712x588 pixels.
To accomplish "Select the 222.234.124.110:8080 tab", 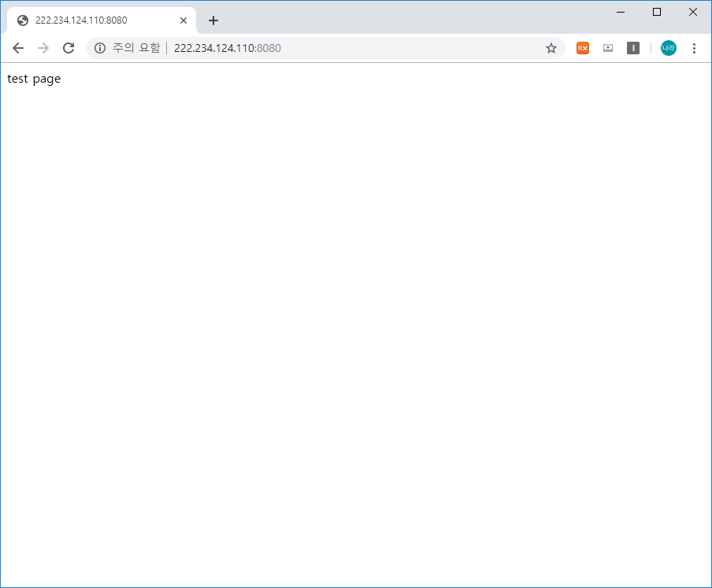I will pyautogui.click(x=102, y=20).
